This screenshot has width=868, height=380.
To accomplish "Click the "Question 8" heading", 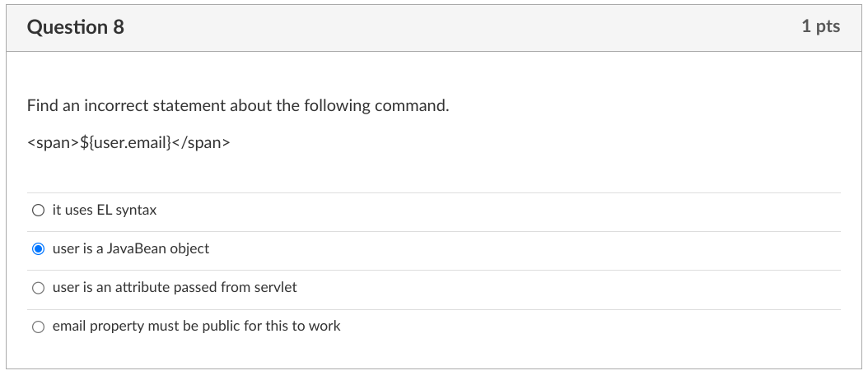I will coord(76,27).
